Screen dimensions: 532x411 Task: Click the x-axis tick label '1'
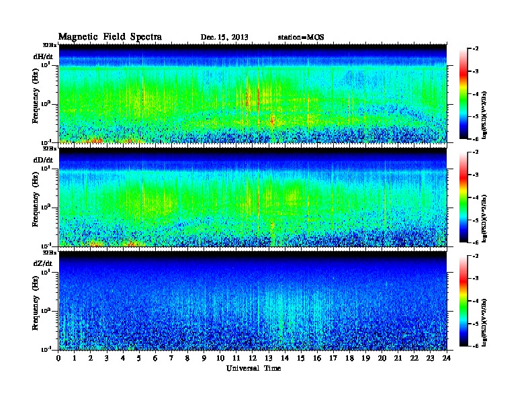point(75,358)
